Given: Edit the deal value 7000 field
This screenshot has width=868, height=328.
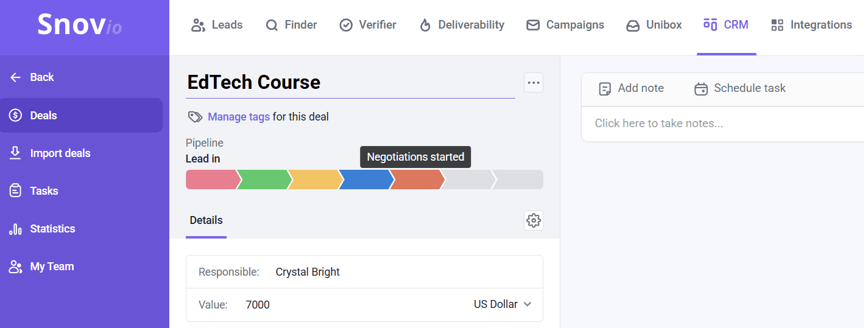Looking at the screenshot, I should (x=258, y=304).
